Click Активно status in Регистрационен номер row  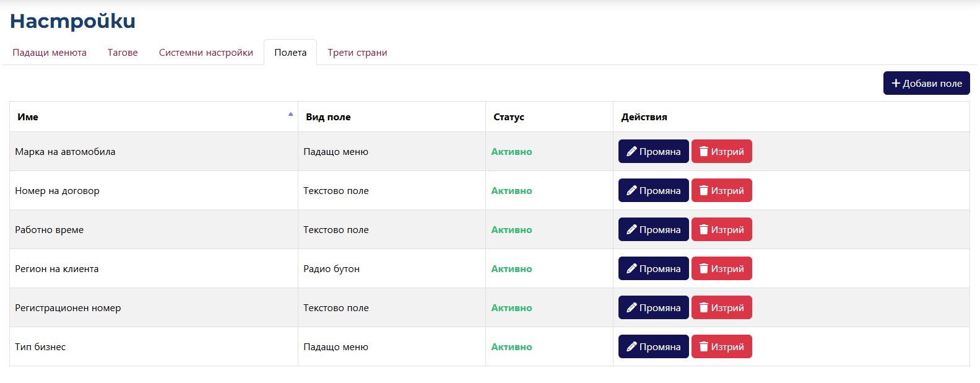pos(511,308)
